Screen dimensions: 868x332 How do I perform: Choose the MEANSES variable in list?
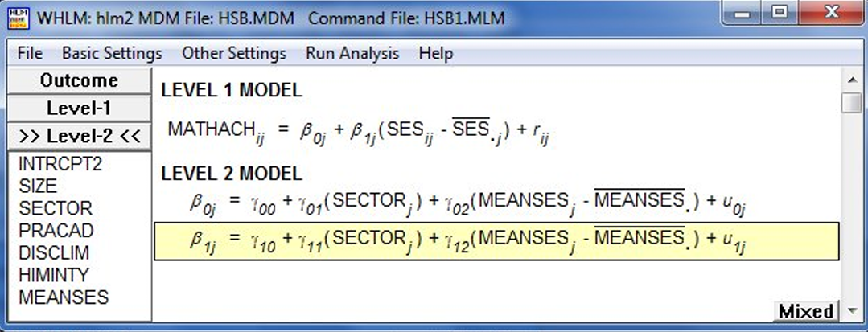[x=64, y=297]
